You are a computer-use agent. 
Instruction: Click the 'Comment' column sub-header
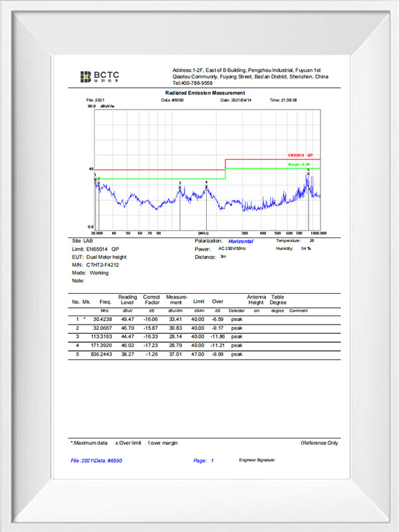299,311
